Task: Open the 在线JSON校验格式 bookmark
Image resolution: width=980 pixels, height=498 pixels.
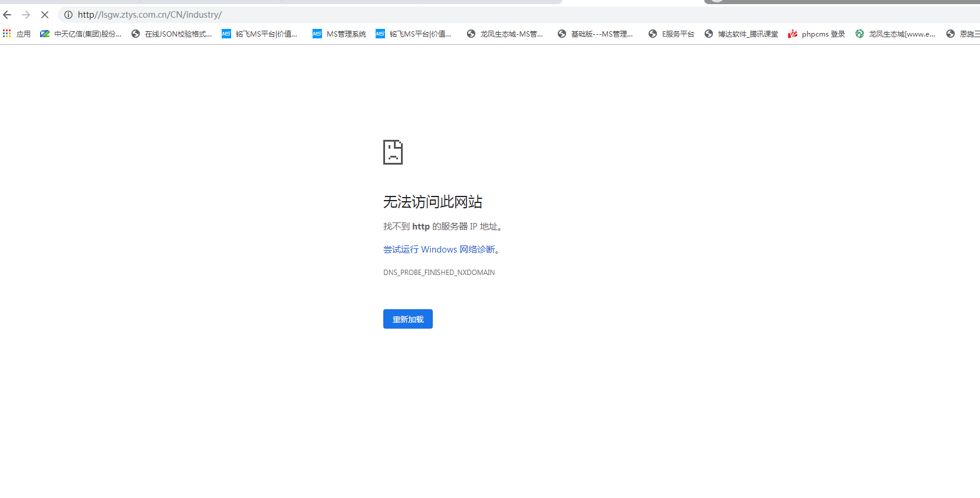Action: pos(172,34)
